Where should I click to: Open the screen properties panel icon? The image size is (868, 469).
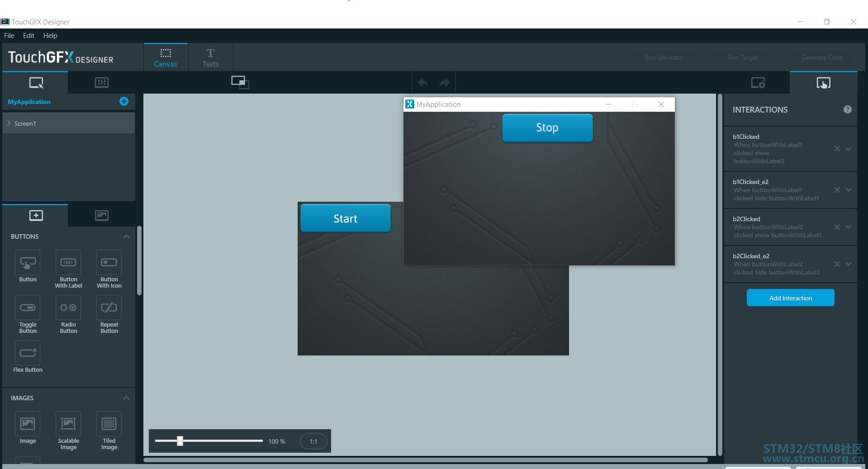(x=758, y=83)
